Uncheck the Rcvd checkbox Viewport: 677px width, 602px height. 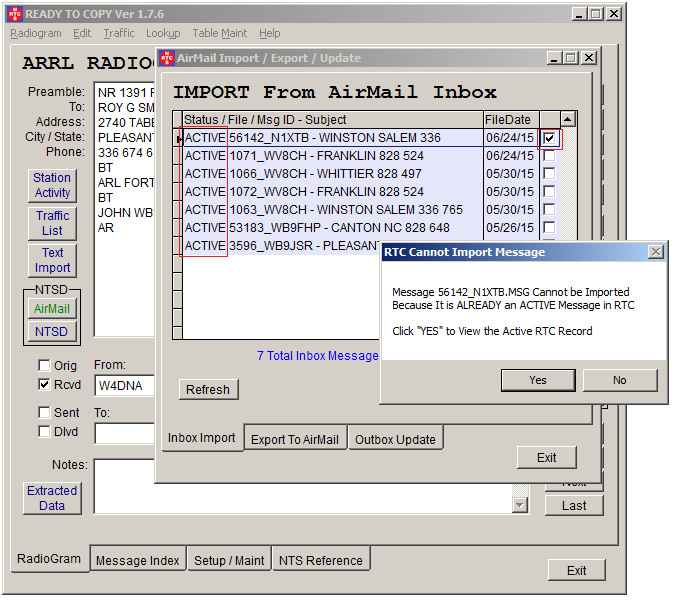pyautogui.click(x=44, y=384)
